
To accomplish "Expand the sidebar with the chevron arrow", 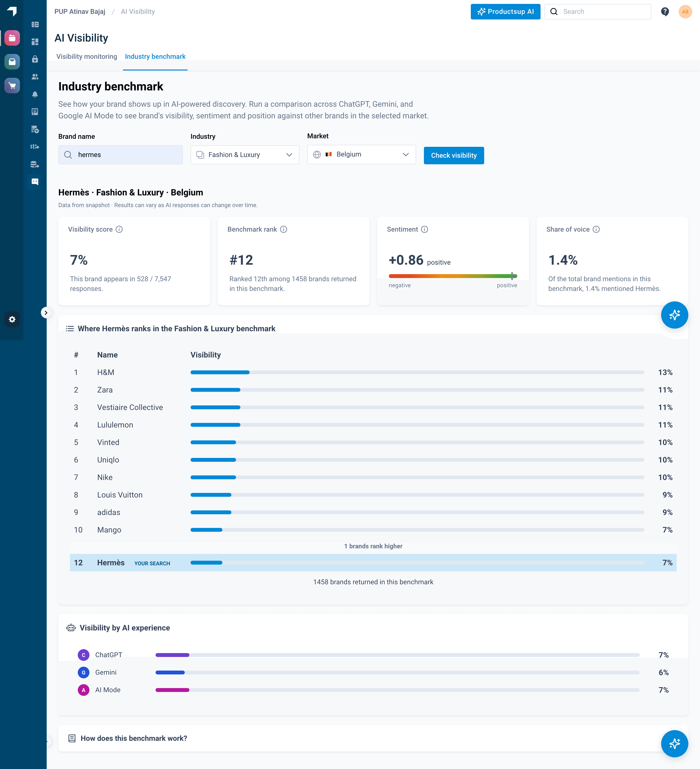I will (x=46, y=313).
